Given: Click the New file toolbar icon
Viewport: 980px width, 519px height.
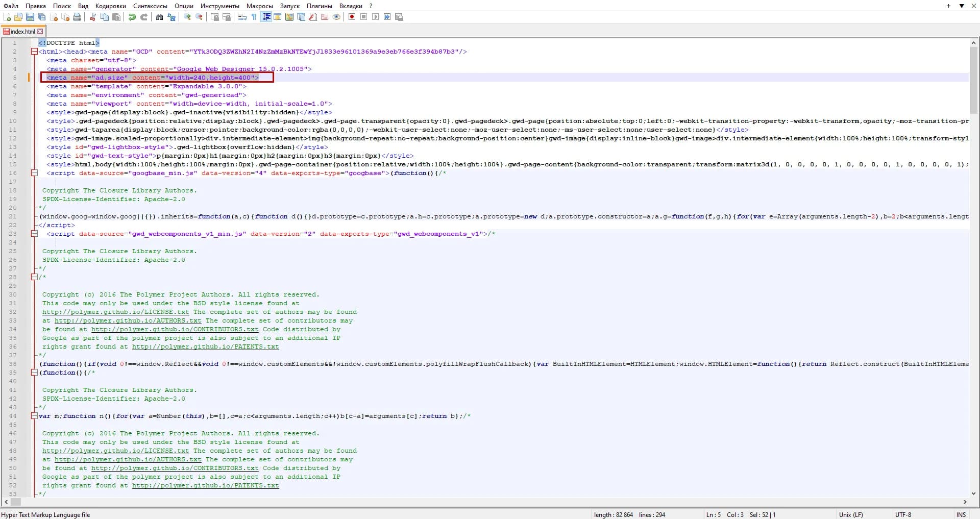Looking at the screenshot, I should coord(7,17).
